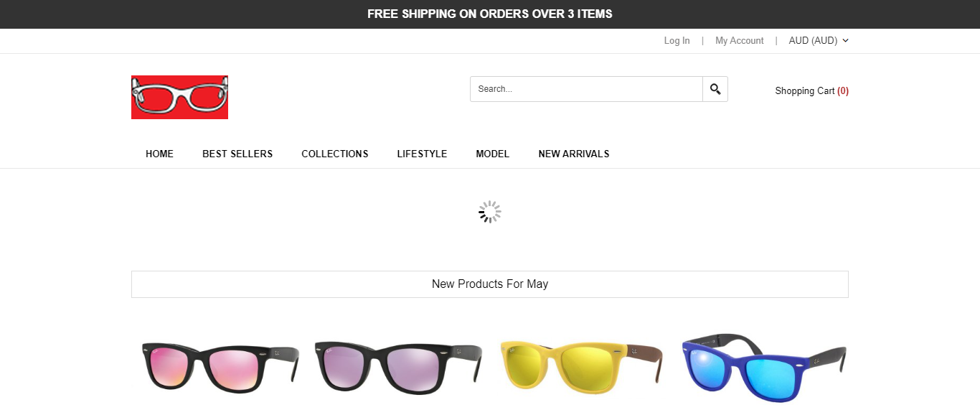
Task: Click the New Products For May heading
Action: coord(490,284)
